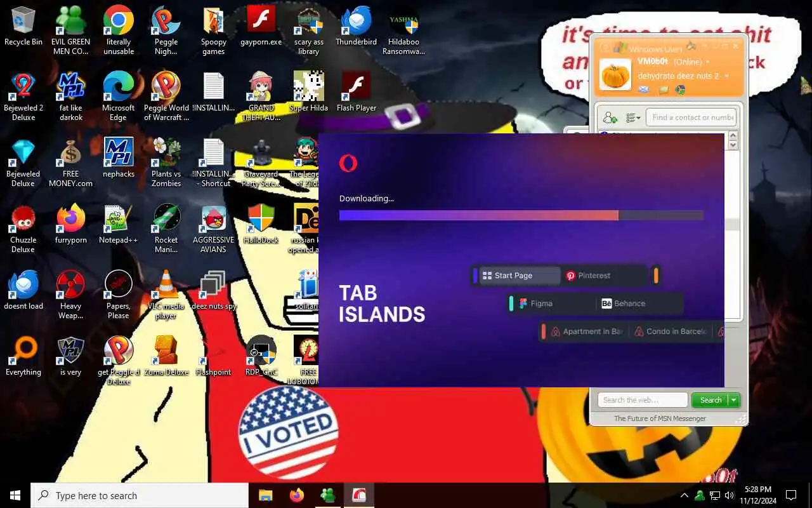Open the RDP_CnC shortcut
This screenshot has height=508, width=812.
(261, 357)
